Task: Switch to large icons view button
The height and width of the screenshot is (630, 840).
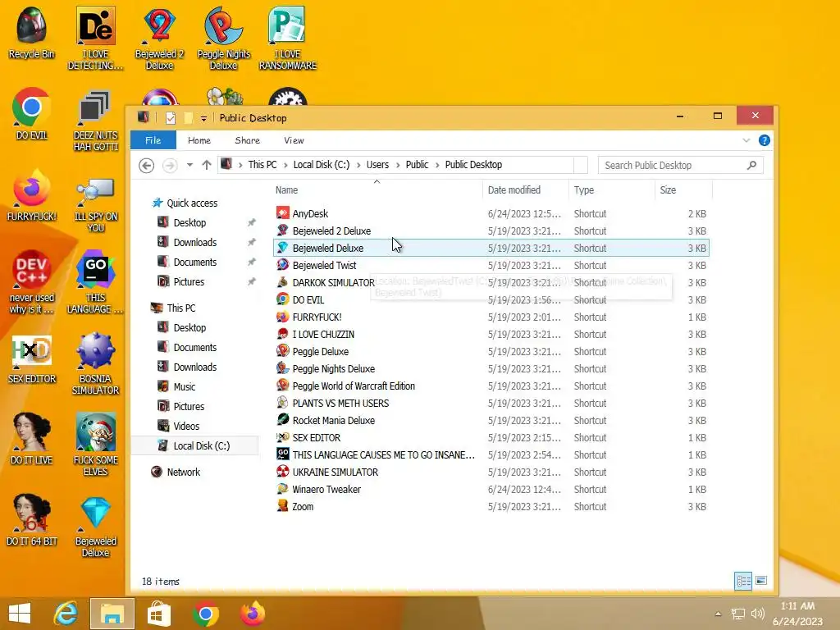Action: [761, 580]
